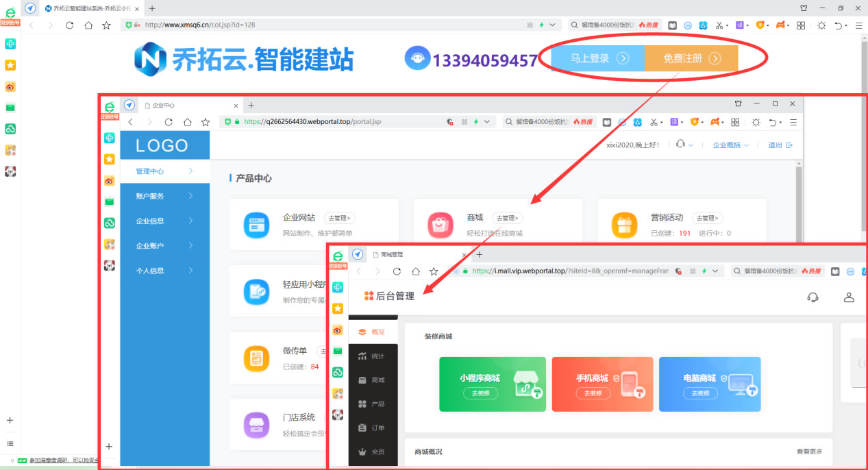The width and height of the screenshot is (868, 470).
Task: Select the scissors screenshot tool in toolbar
Action: point(718,25)
